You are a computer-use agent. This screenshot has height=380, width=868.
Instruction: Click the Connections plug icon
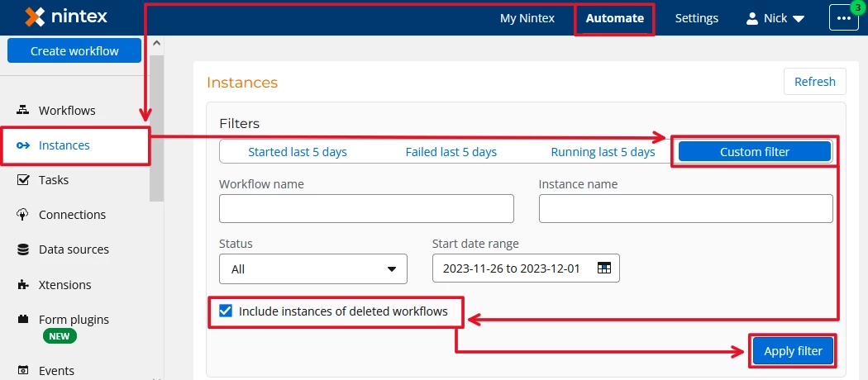tap(22, 215)
